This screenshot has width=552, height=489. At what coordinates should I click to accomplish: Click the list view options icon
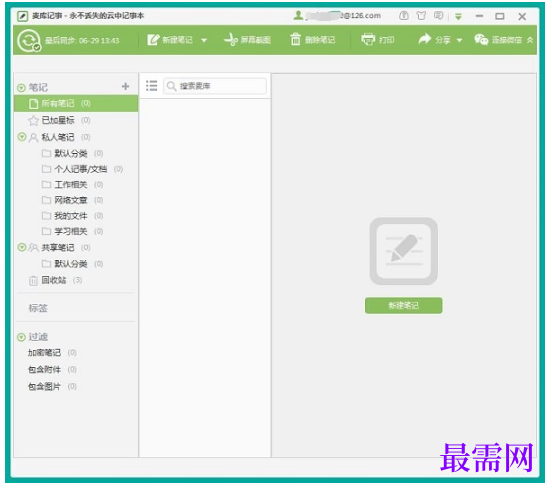point(152,86)
